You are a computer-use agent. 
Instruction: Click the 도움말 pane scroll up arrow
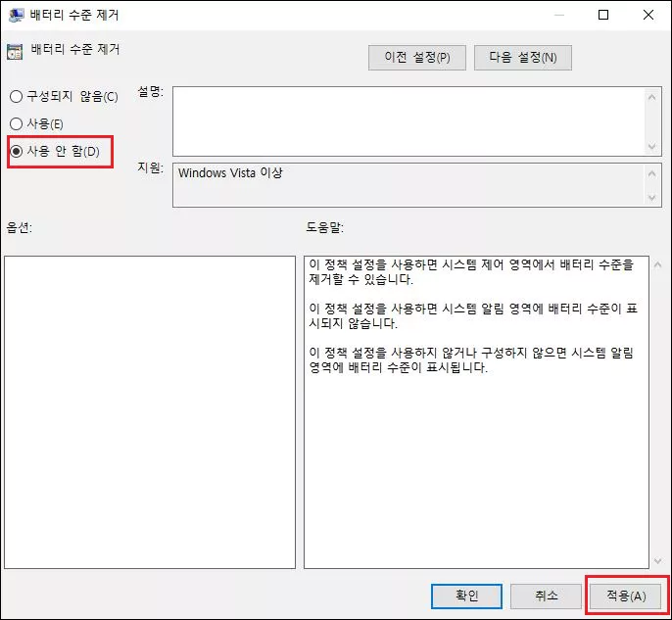pyautogui.click(x=658, y=264)
